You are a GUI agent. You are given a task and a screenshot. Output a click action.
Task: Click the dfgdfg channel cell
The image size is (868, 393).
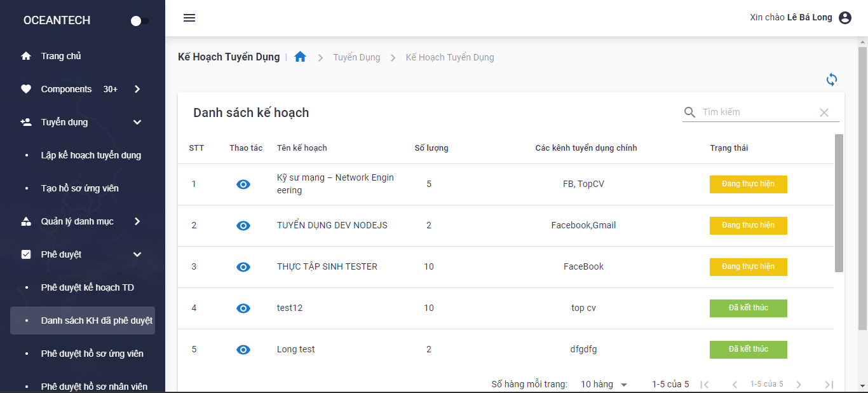(583, 349)
